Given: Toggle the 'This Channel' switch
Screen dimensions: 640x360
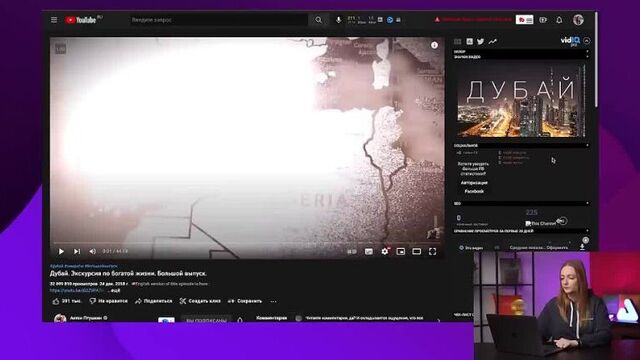Looking at the screenshot, I should [x=562, y=221].
